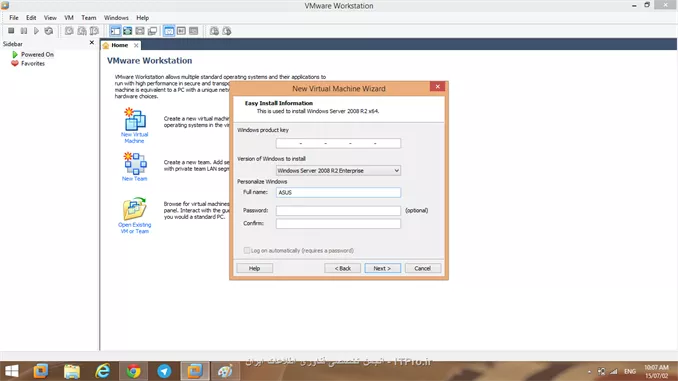Open the View menu
678x381 pixels.
[50, 18]
